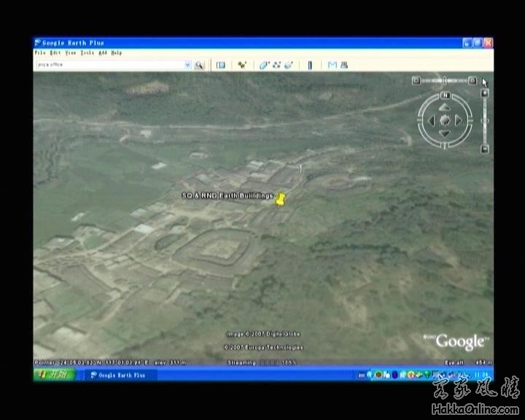Viewport: 525px width, 420px height.
Task: Click the Eye alt readout in status bar
Action: point(468,362)
